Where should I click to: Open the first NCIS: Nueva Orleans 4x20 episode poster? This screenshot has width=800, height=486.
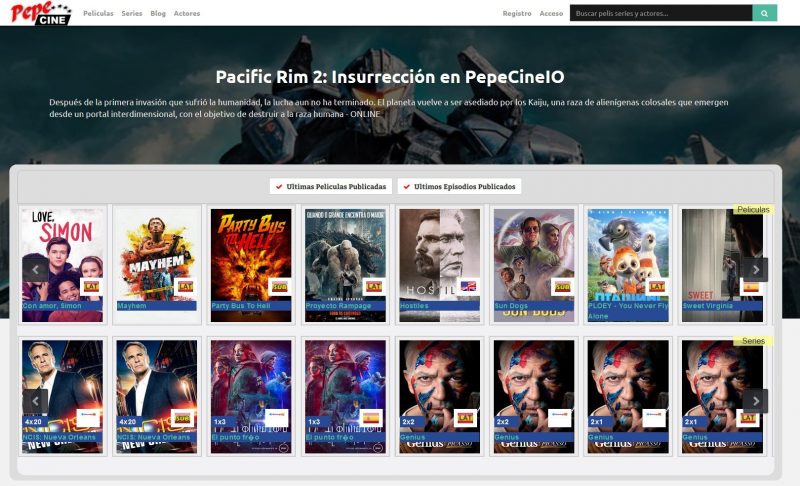pyautogui.click(x=62, y=397)
